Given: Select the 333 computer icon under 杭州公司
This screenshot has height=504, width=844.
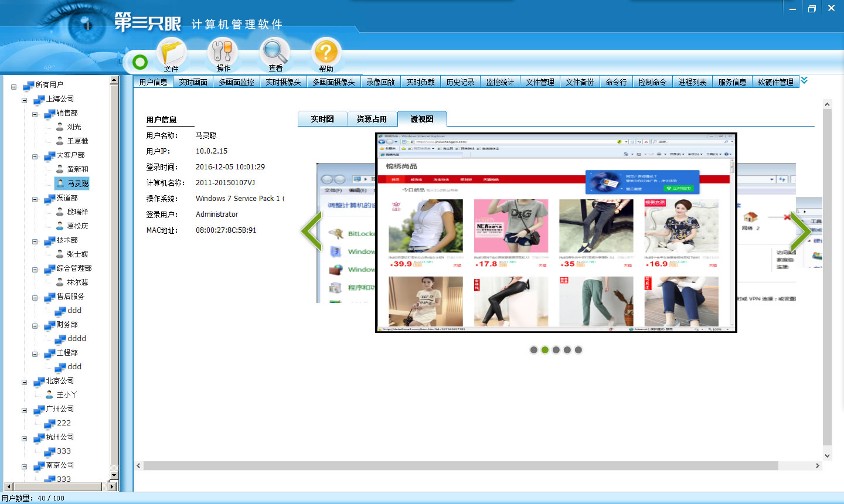Looking at the screenshot, I should [49, 451].
